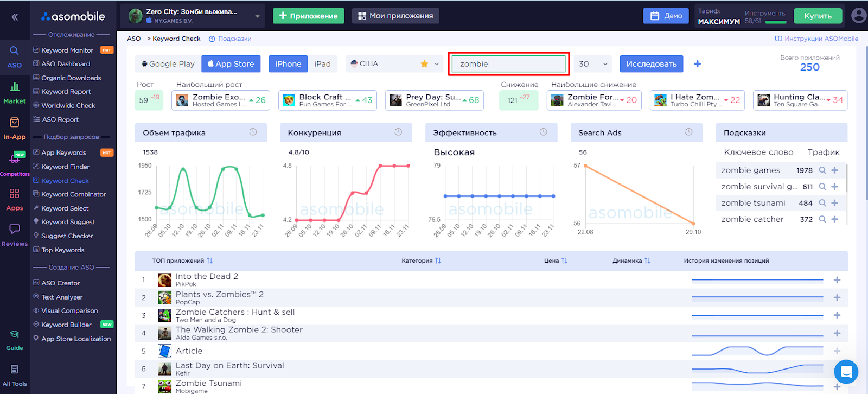Toggle the favorite star for США
This screenshot has width=868, height=394.
424,64
